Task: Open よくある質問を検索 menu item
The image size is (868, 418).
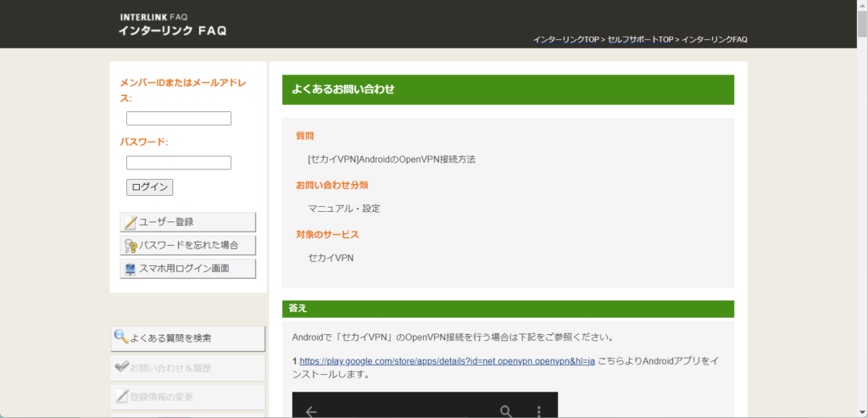Action: (x=188, y=338)
